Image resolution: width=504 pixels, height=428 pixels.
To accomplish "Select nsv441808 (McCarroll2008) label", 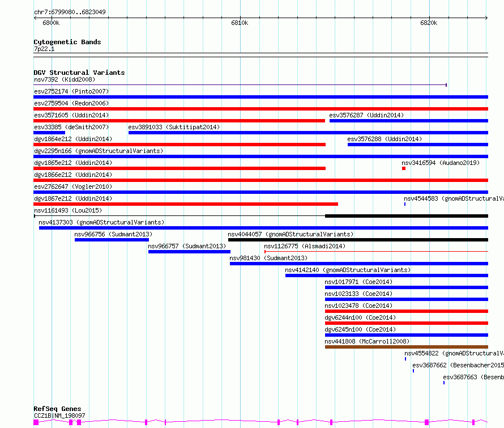I will [367, 341].
